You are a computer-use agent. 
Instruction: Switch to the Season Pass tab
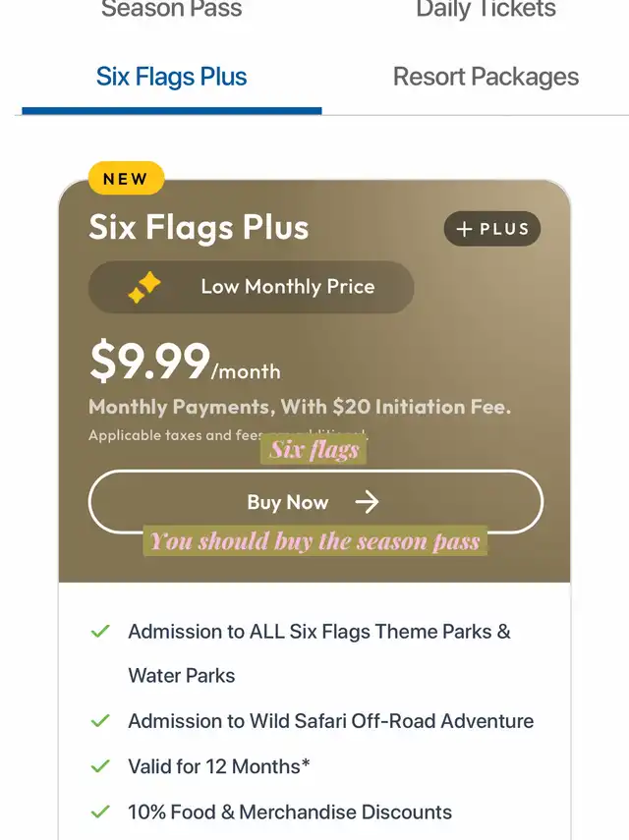pos(171,9)
